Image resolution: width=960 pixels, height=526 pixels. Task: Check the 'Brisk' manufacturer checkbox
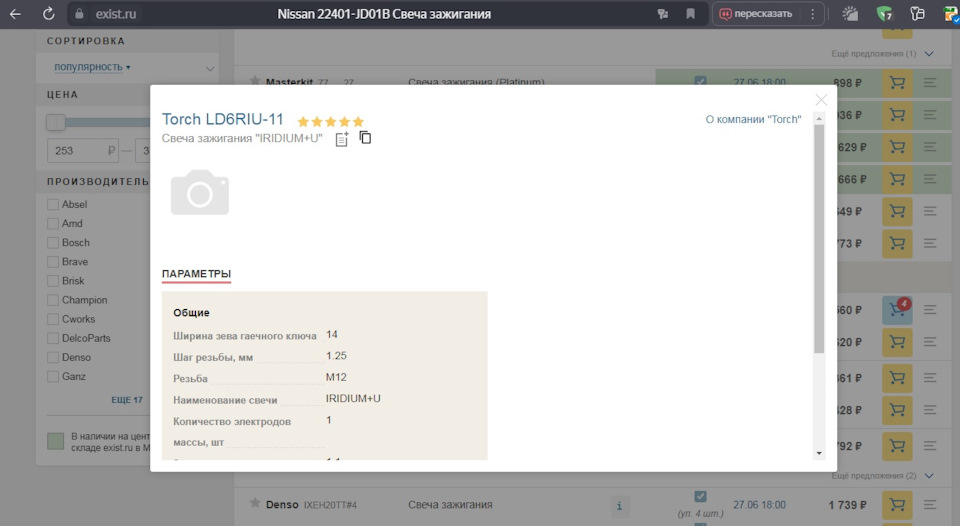[x=53, y=281]
